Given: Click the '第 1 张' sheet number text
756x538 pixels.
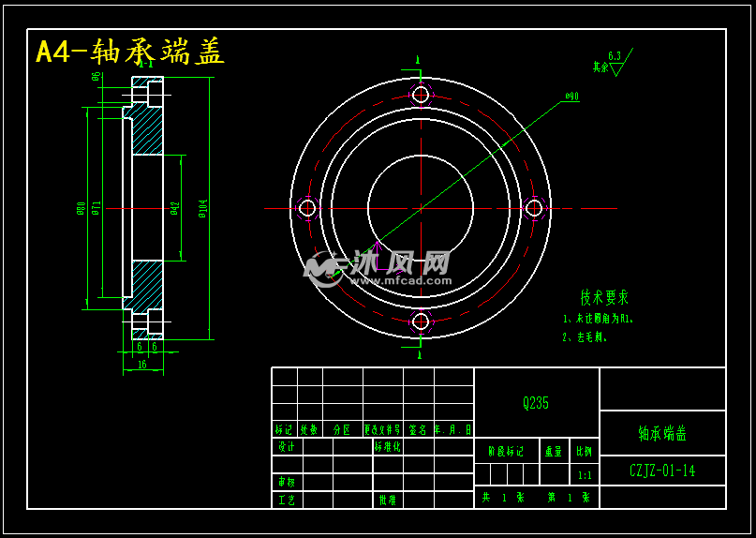Looking at the screenshot, I should (x=569, y=498).
